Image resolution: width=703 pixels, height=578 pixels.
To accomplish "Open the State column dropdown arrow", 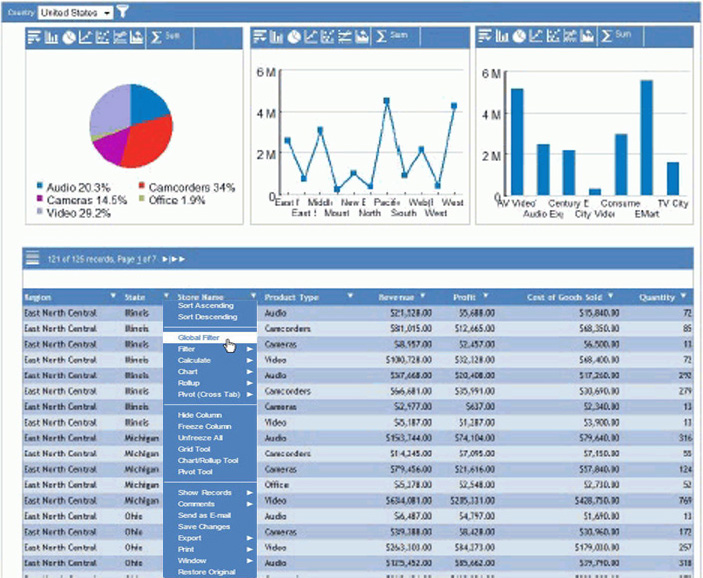I will tap(166, 296).
